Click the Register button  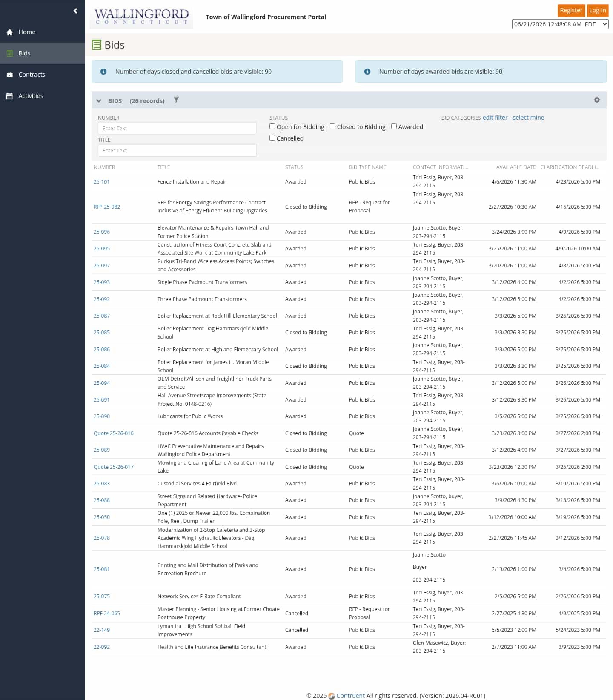pos(571,10)
